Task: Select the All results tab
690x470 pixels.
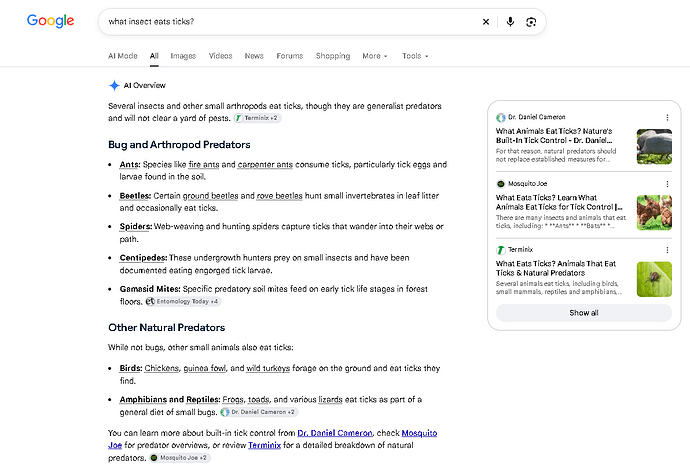Action: [154, 56]
